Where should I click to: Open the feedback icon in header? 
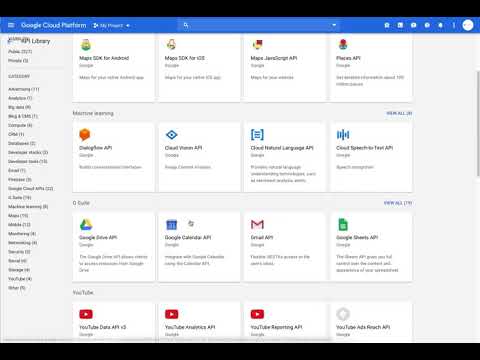(x=414, y=25)
